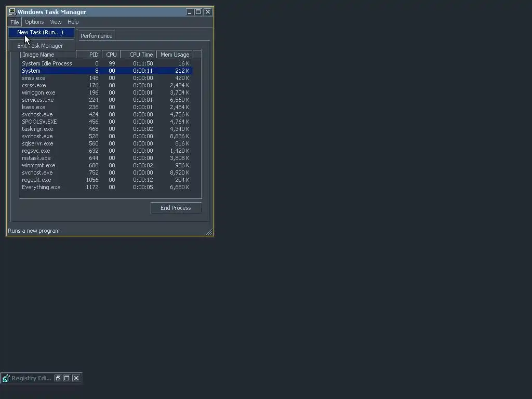
Task: Select the lsass.exe process
Action: 107,107
